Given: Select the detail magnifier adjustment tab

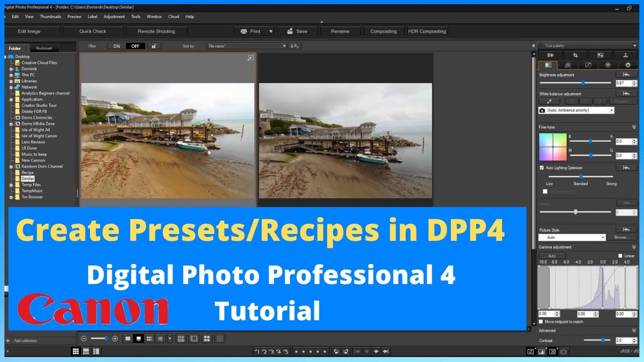Looking at the screenshot, I should click(x=568, y=65).
